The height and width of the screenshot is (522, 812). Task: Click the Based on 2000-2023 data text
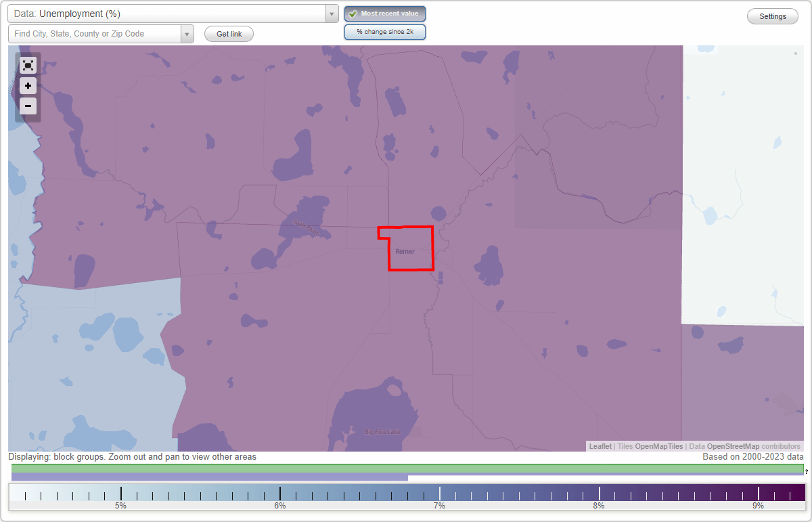[753, 457]
